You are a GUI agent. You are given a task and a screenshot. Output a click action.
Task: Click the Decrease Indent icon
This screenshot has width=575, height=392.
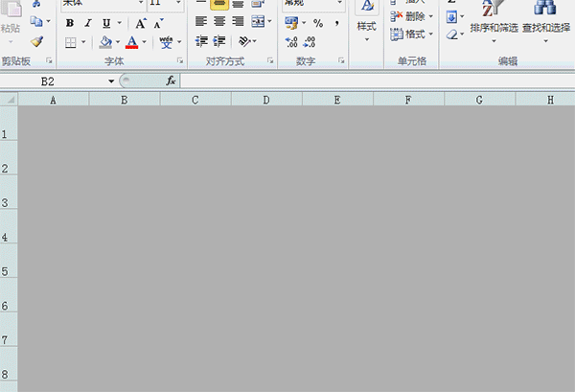[x=201, y=41]
